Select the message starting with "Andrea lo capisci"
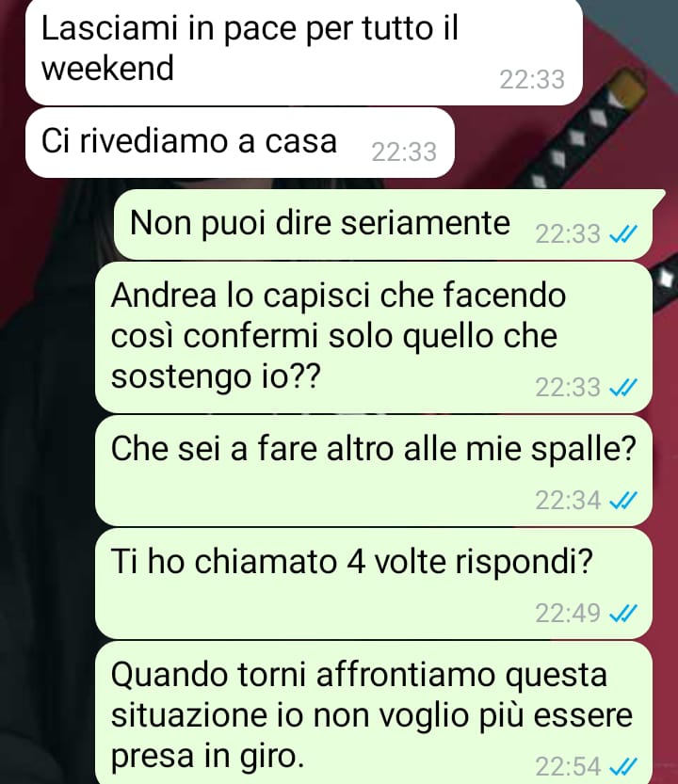 tap(373, 338)
